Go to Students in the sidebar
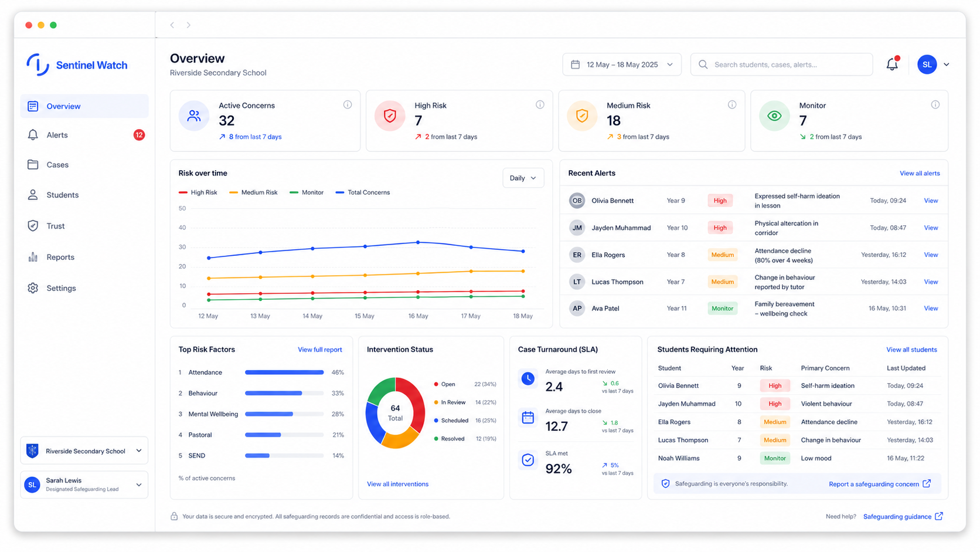The height and width of the screenshot is (552, 980). coord(84,195)
